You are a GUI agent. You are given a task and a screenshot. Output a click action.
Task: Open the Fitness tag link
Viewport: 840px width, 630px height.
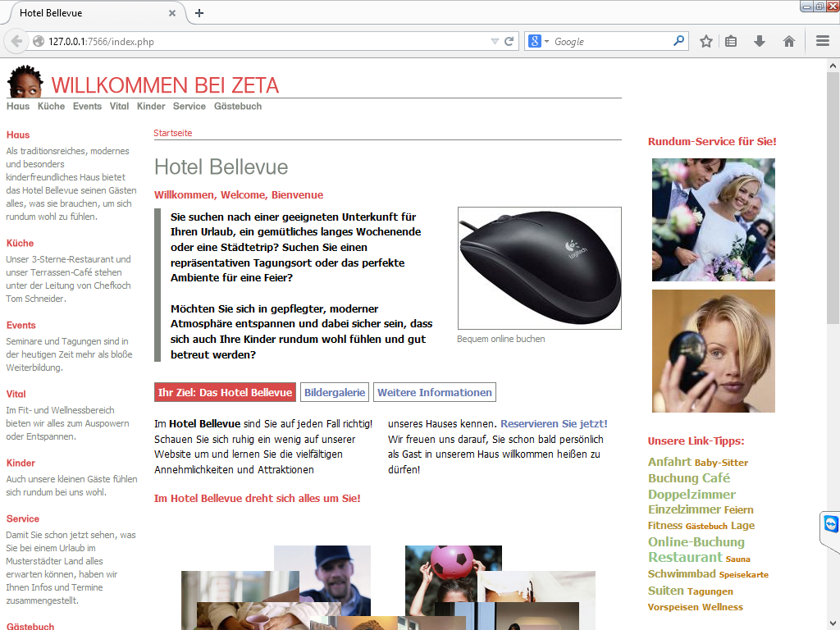point(664,526)
